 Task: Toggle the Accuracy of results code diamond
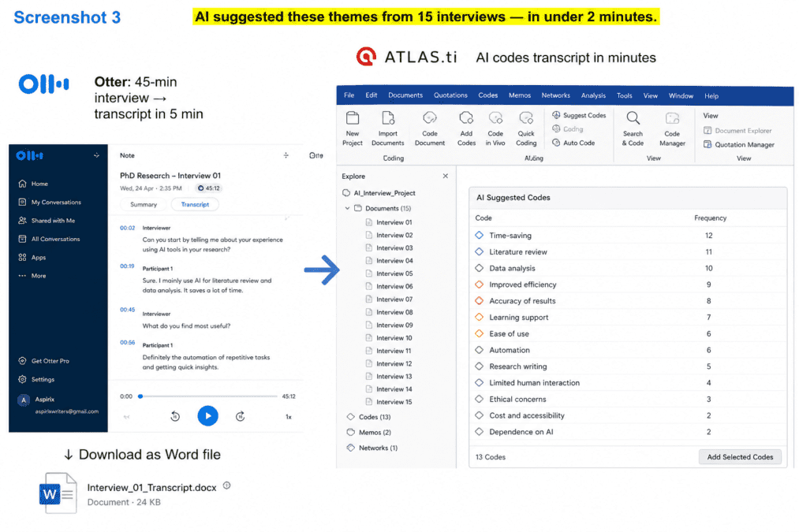(479, 300)
